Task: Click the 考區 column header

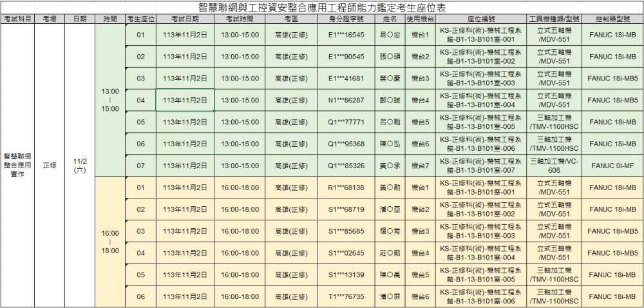Action: click(x=291, y=19)
